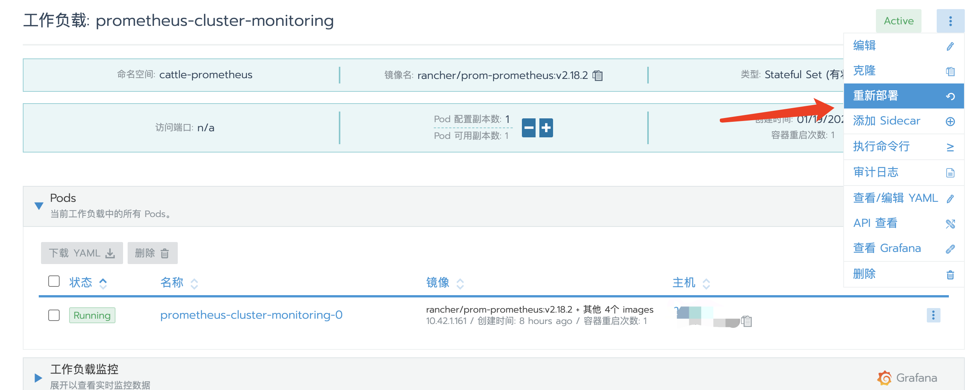This screenshot has width=980, height=390.
Task: Open the prometheus-cluster-monitoring-0 pod link
Action: click(x=251, y=315)
